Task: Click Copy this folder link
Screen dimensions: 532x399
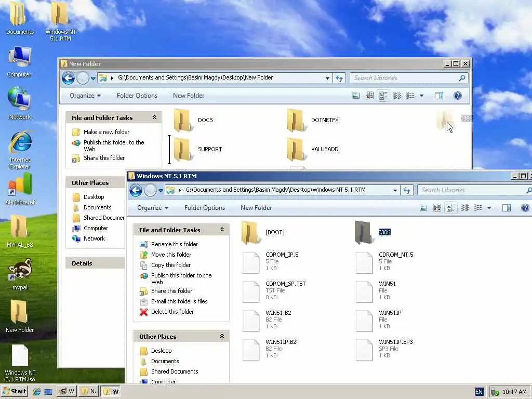Action: pyautogui.click(x=171, y=265)
